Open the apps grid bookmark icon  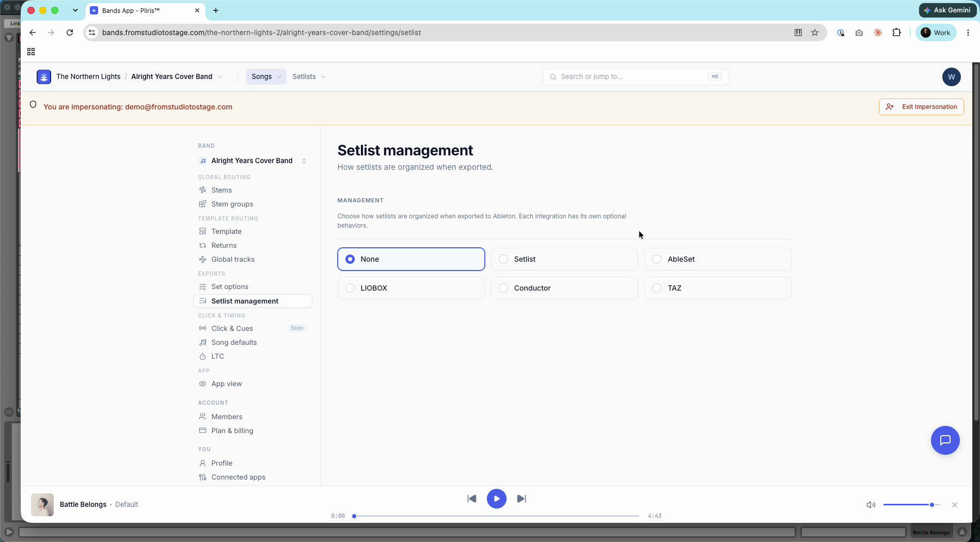(x=31, y=52)
